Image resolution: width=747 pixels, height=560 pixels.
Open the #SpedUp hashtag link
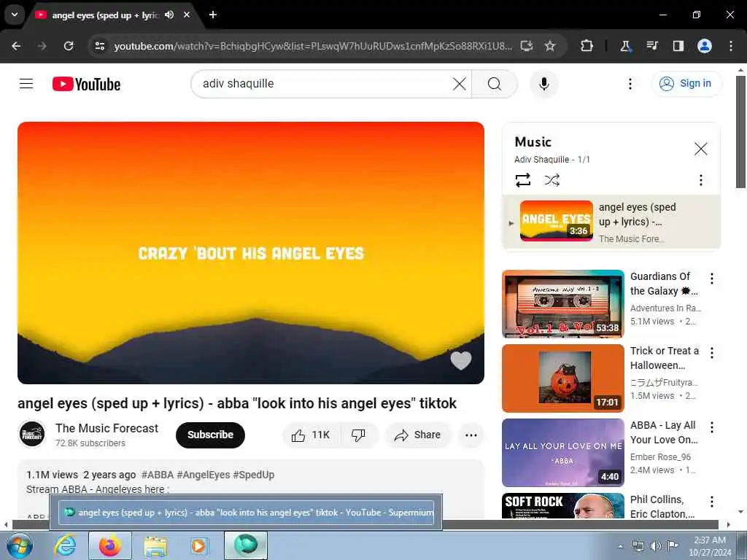254,475
